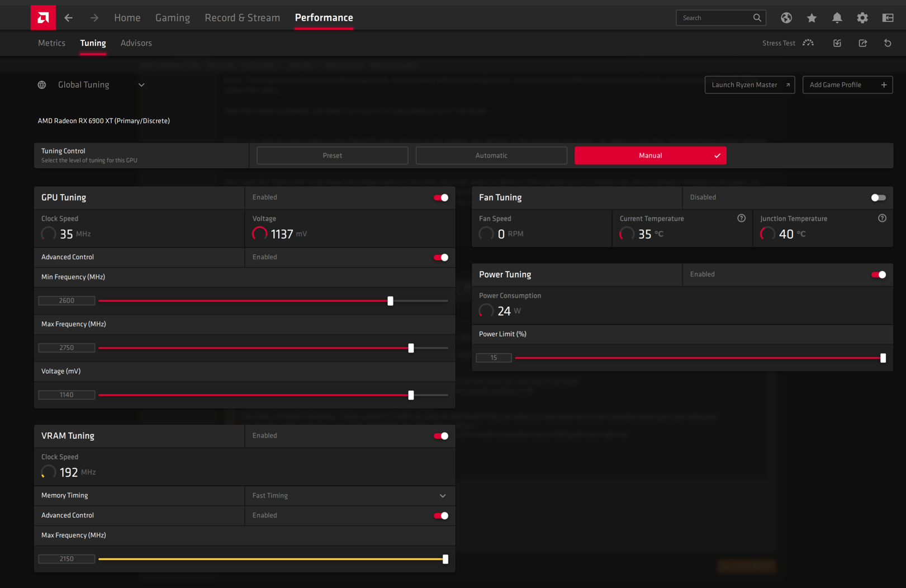The width and height of the screenshot is (906, 588).
Task: Click Add Game Profile button
Action: click(847, 85)
